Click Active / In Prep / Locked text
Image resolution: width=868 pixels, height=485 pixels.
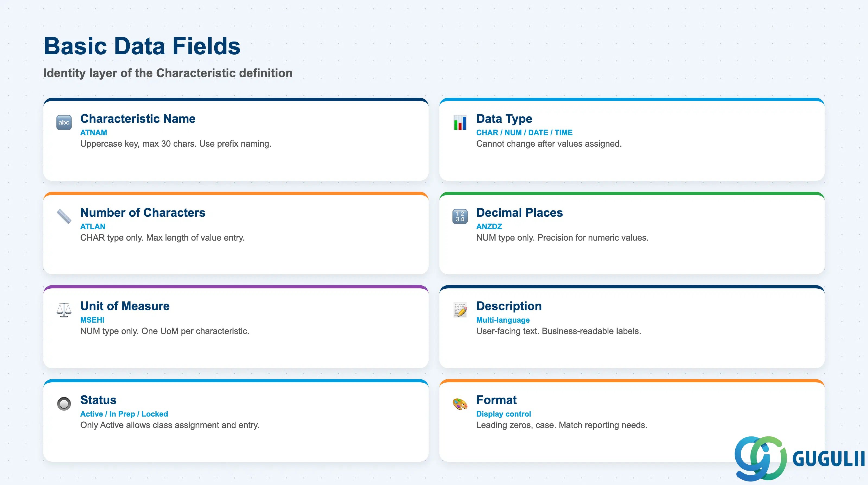coord(124,414)
